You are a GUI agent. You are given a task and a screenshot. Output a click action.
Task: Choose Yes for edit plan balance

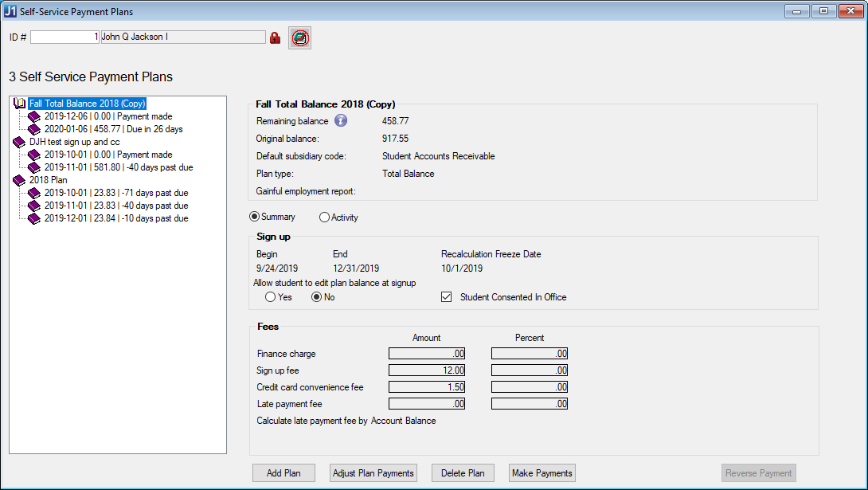tap(271, 297)
